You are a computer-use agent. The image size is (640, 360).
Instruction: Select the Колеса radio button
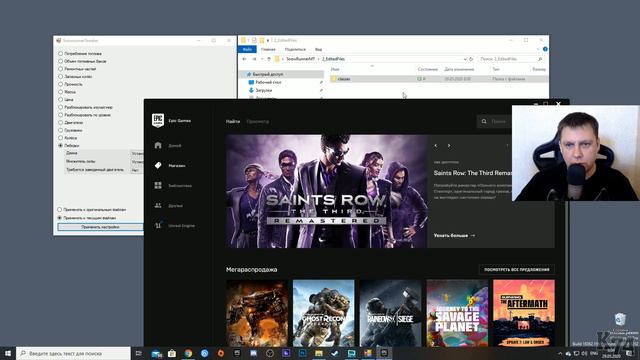60,138
